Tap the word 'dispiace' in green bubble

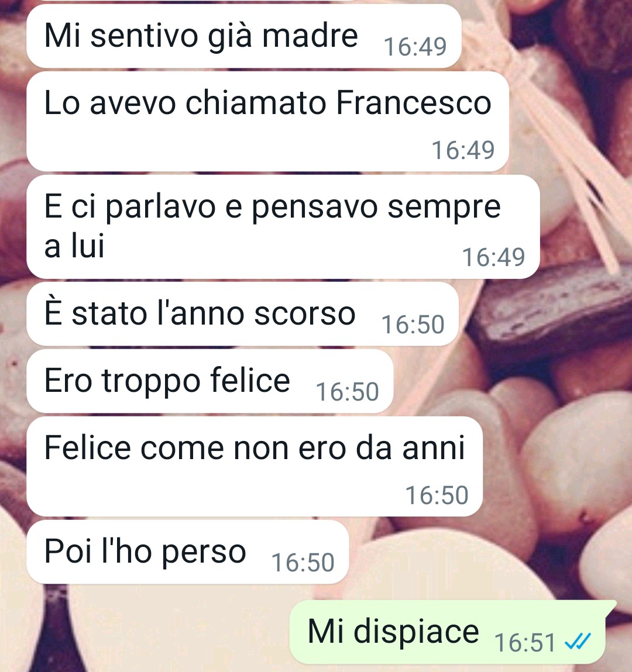pyautogui.click(x=416, y=632)
